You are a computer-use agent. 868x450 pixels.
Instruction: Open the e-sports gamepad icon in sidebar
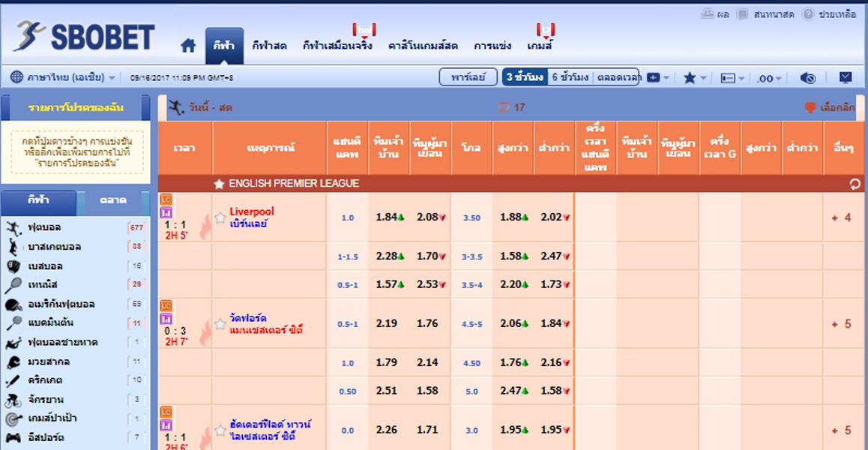13,438
